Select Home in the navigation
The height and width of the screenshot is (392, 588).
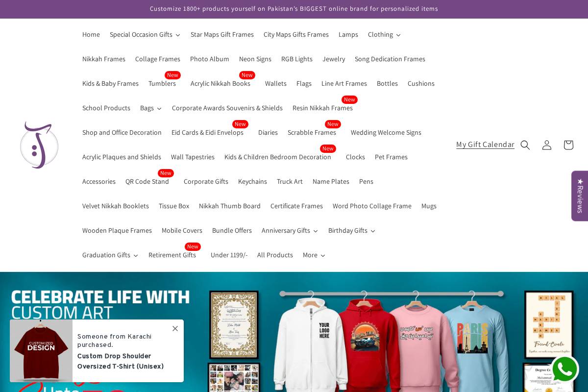(91, 34)
